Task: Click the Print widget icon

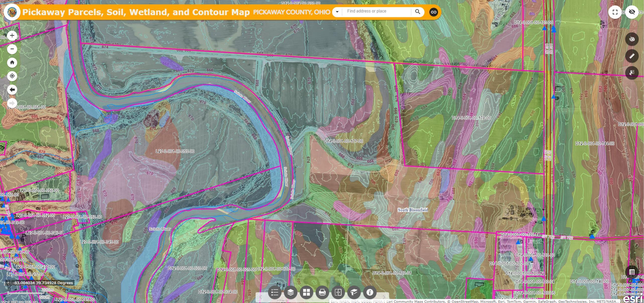Action: pyautogui.click(x=322, y=292)
